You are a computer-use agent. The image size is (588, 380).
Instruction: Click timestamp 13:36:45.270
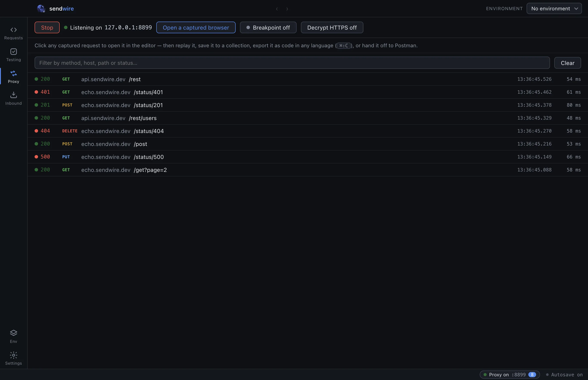(534, 131)
